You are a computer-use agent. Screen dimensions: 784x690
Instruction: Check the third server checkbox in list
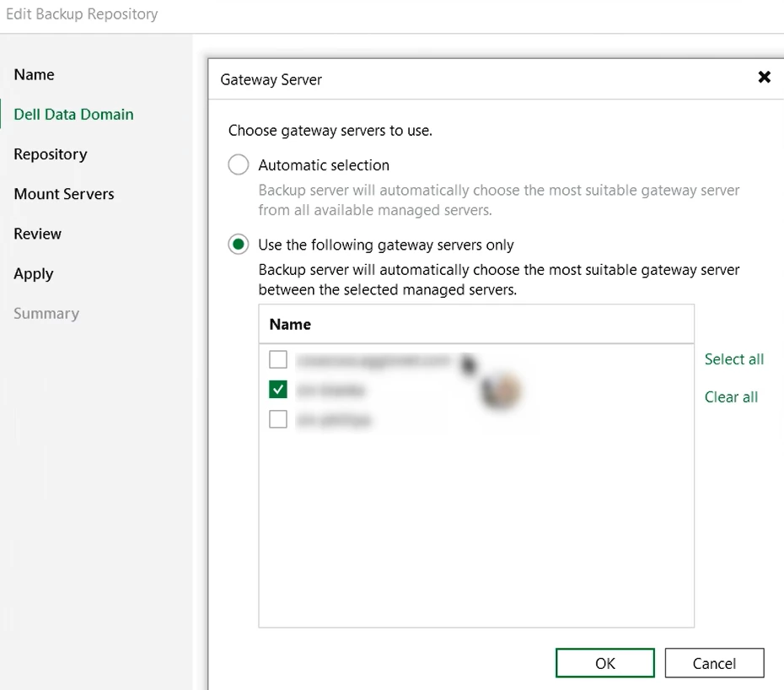pos(278,419)
